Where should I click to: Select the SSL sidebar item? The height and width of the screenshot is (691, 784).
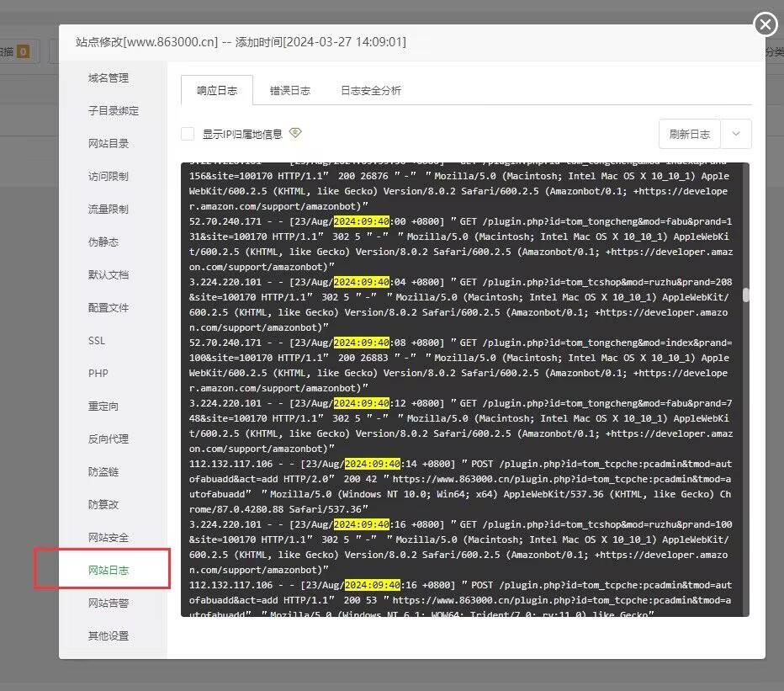[97, 341]
